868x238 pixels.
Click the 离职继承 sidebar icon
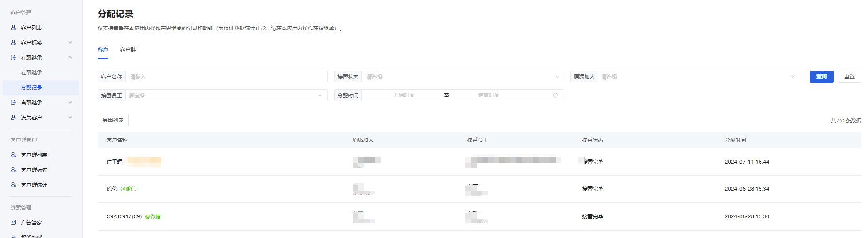click(x=14, y=103)
